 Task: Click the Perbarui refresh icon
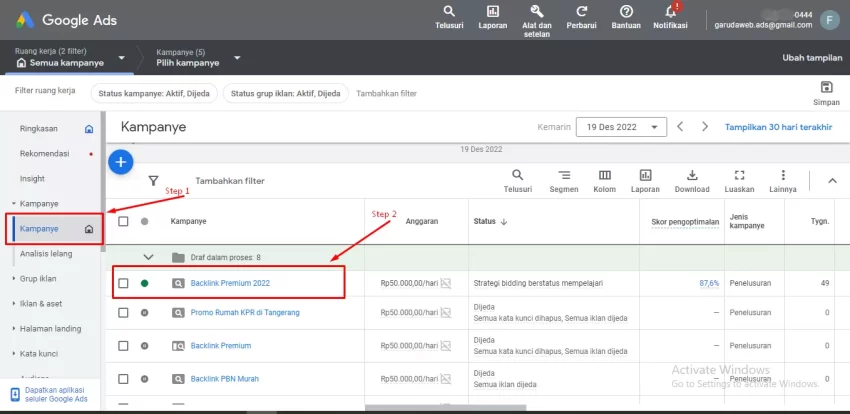(x=582, y=11)
